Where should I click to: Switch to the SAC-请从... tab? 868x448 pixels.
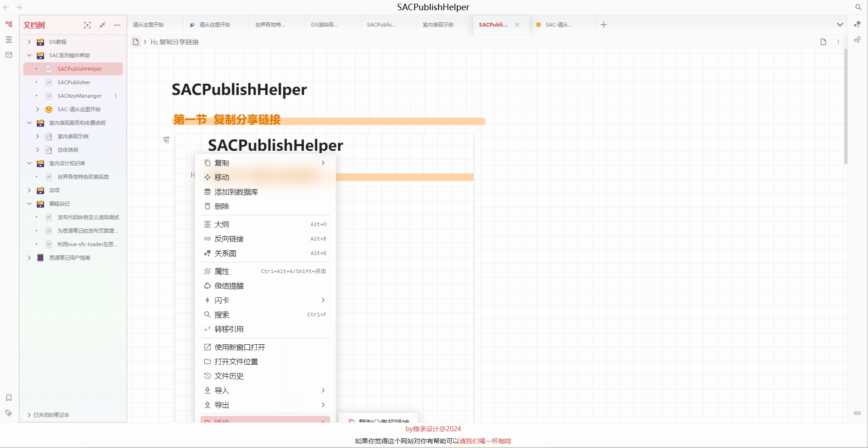pos(562,25)
